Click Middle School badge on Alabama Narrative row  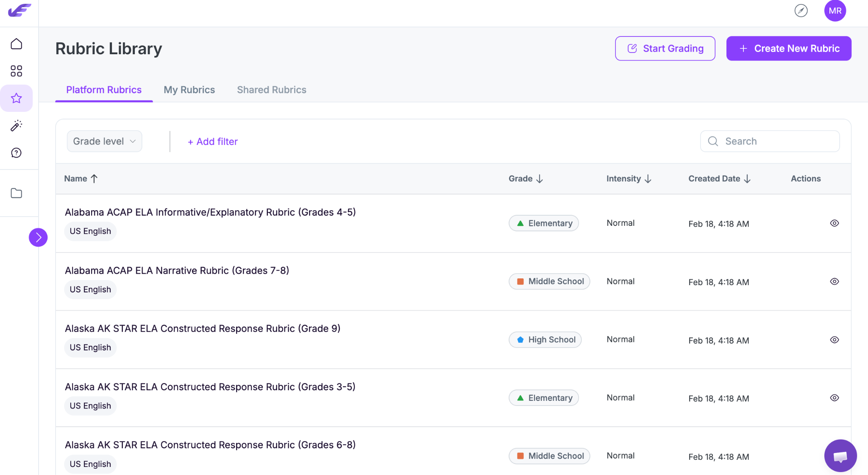point(549,281)
